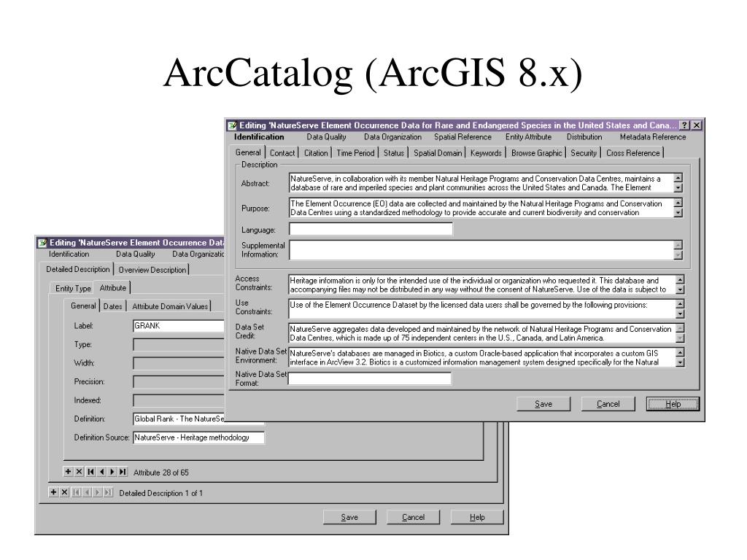Open Overview Description tab in back window
747x560 pixels.
[x=152, y=270]
